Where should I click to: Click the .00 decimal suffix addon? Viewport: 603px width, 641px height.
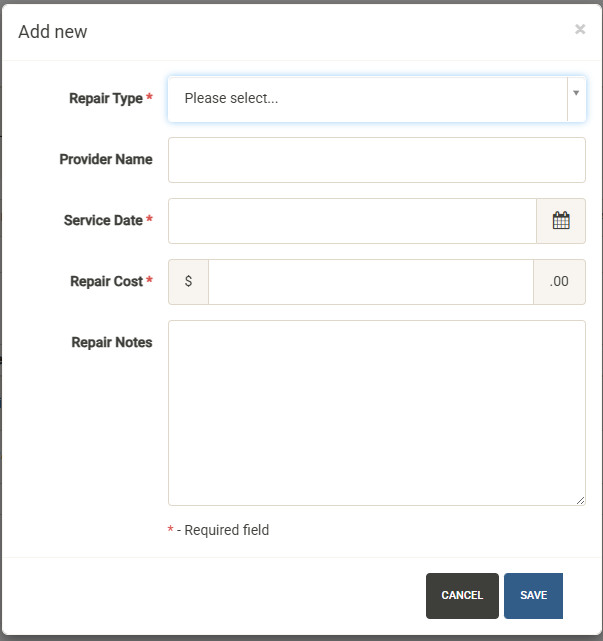[559, 282]
